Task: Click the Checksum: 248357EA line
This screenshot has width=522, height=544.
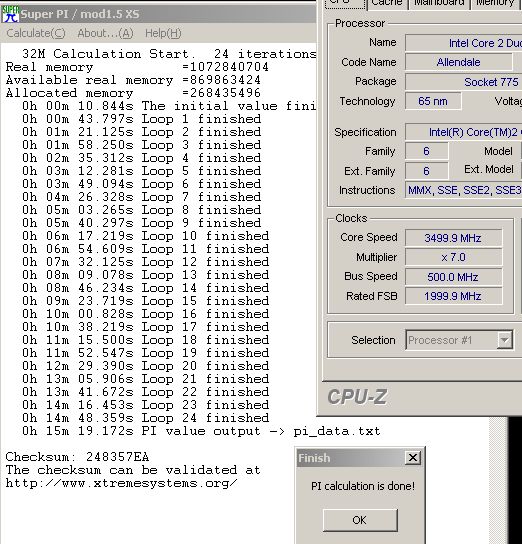Action: click(x=77, y=457)
